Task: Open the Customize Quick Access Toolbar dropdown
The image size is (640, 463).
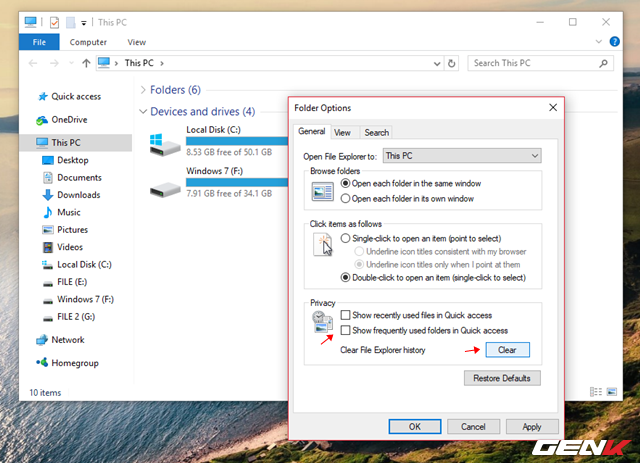Action: (84, 23)
